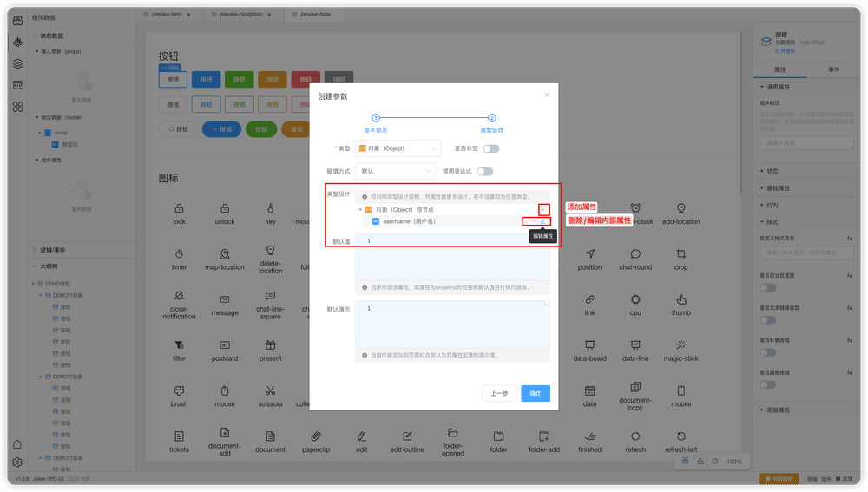Toggle the 是否非空 switch
The image size is (868, 492).
click(491, 148)
